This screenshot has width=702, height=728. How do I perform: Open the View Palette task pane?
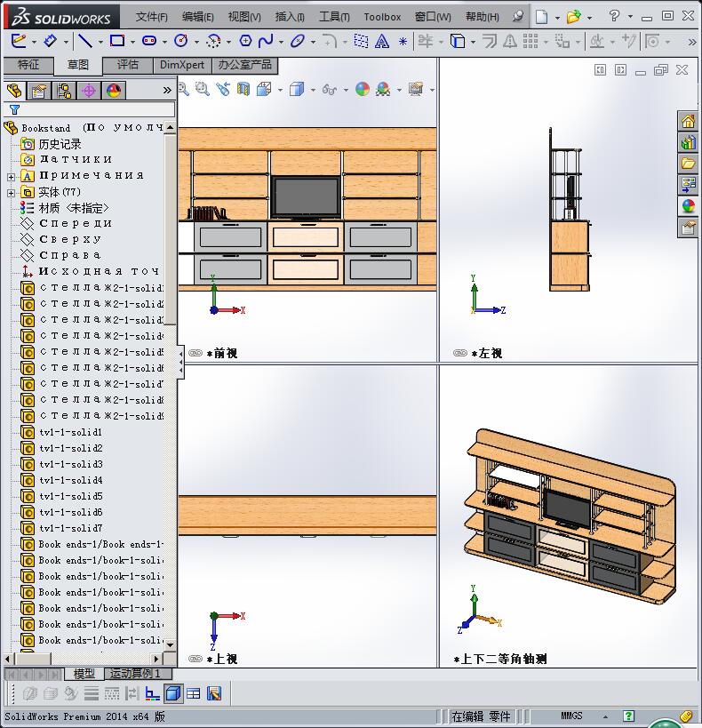pos(688,185)
